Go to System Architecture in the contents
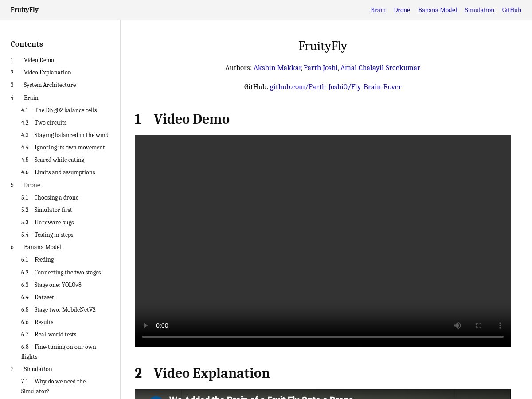This screenshot has width=532, height=399. click(x=43, y=85)
